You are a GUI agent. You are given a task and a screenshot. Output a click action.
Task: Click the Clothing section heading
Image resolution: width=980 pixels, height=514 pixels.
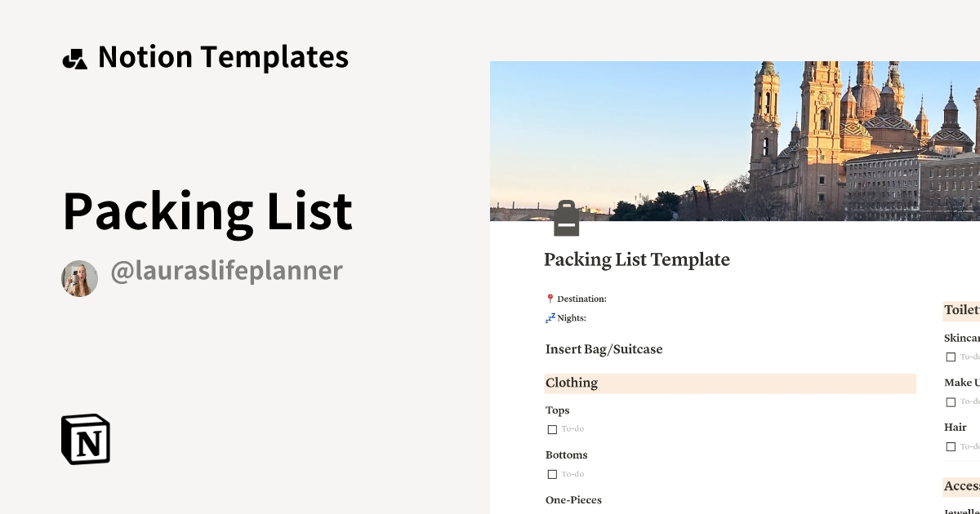pyautogui.click(x=572, y=383)
